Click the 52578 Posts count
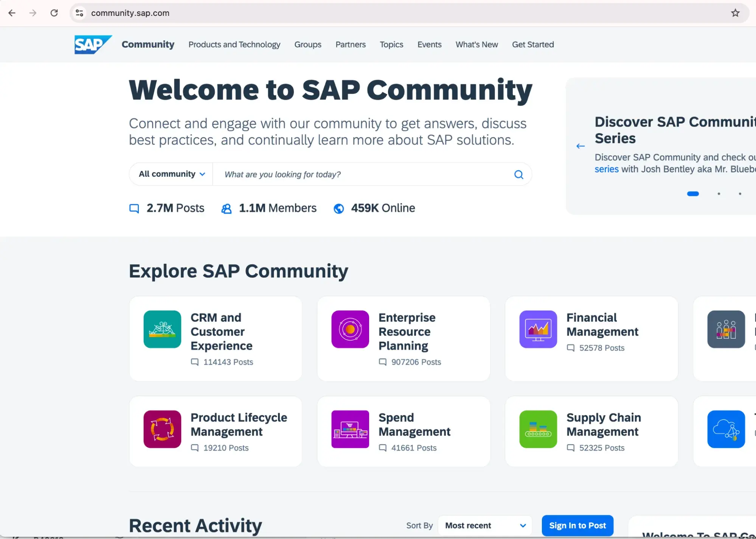The image size is (756, 539). pos(602,348)
